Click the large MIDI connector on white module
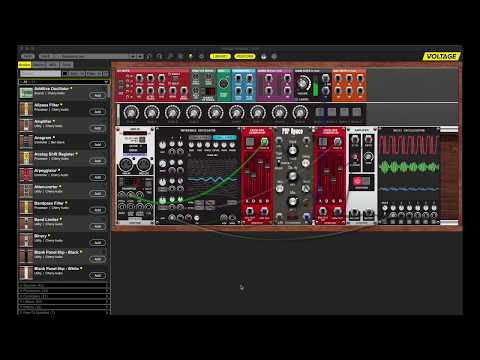 [126, 164]
